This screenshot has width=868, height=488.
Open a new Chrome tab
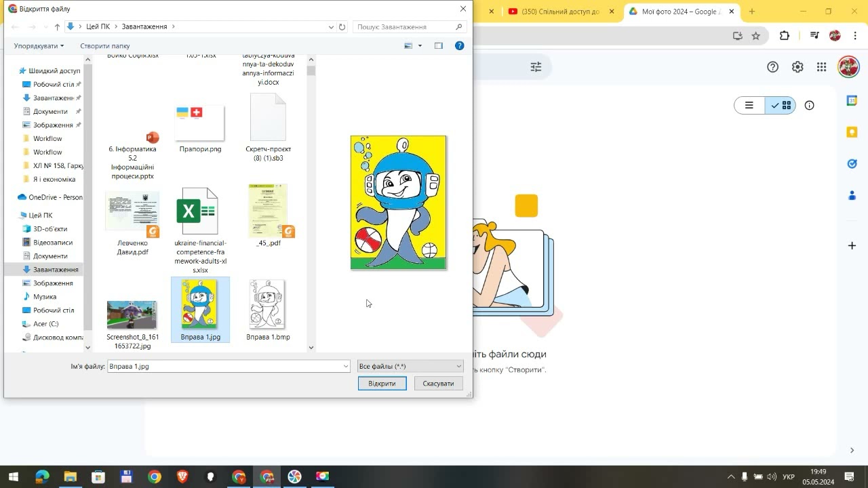(x=752, y=12)
